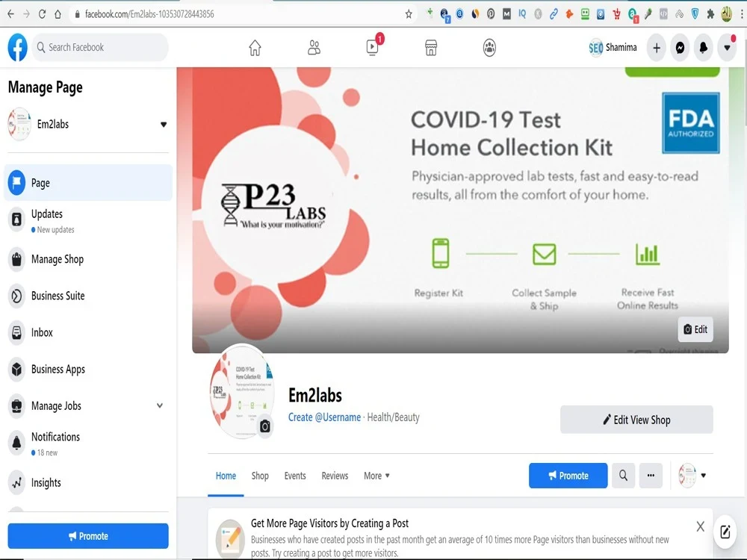The image size is (747, 560).
Task: Open Business Suite in the sidebar
Action: pyautogui.click(x=88, y=296)
